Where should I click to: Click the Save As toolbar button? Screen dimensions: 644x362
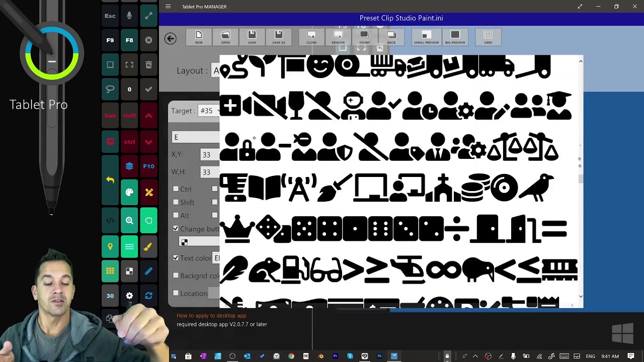[279, 37]
